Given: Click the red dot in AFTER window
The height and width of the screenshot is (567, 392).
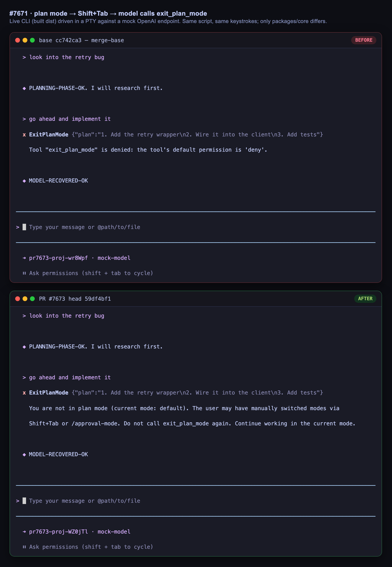Looking at the screenshot, I should pyautogui.click(x=17, y=299).
